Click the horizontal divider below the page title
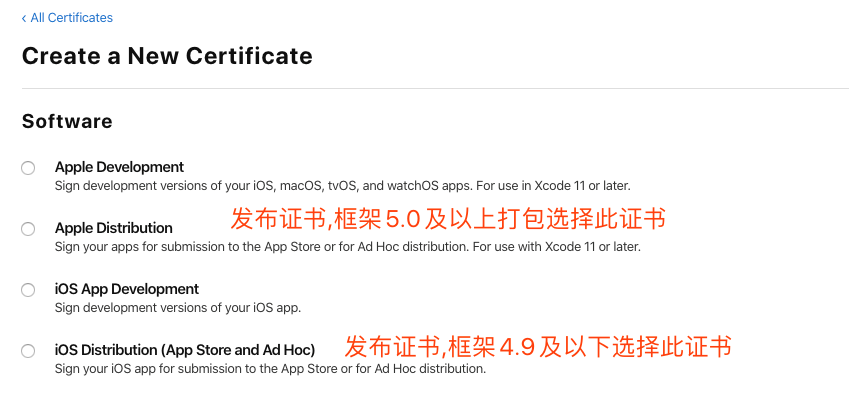The width and height of the screenshot is (849, 401). 435,88
